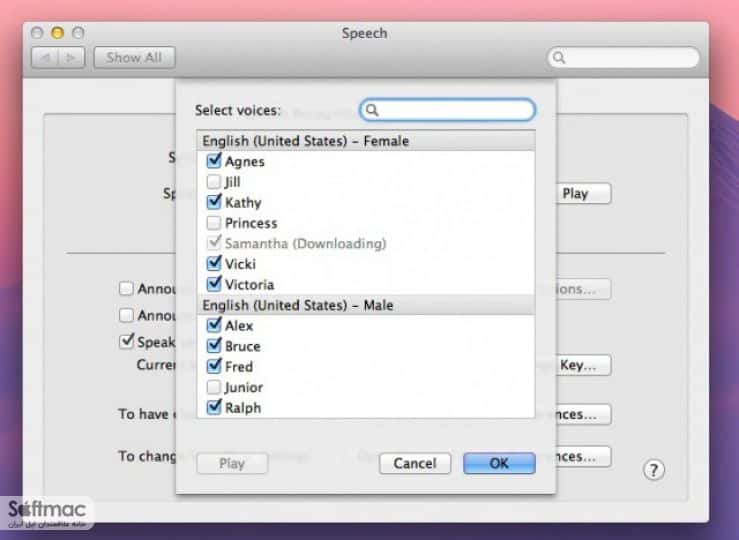739x540 pixels.
Task: Uncheck the Ralph voice checkbox
Action: pyautogui.click(x=213, y=407)
